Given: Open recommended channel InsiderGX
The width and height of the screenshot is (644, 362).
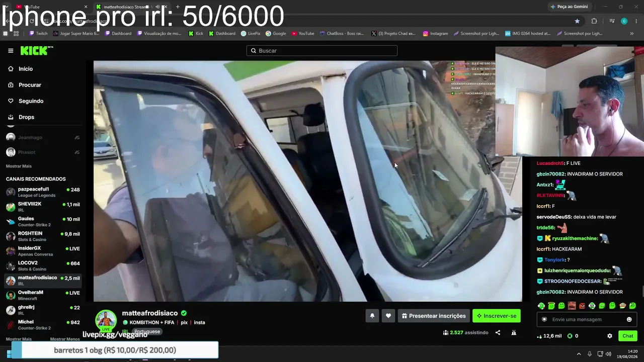Looking at the screenshot, I should 42,251.
